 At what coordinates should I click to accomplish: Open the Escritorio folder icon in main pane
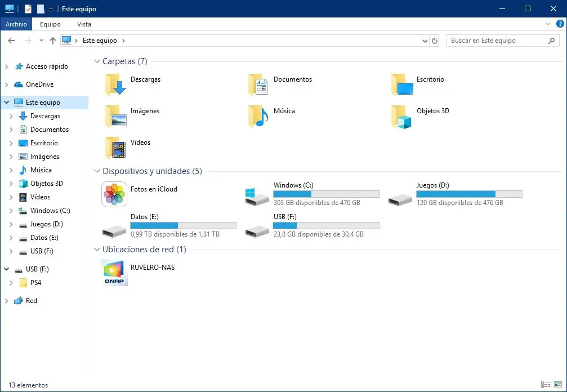(402, 84)
